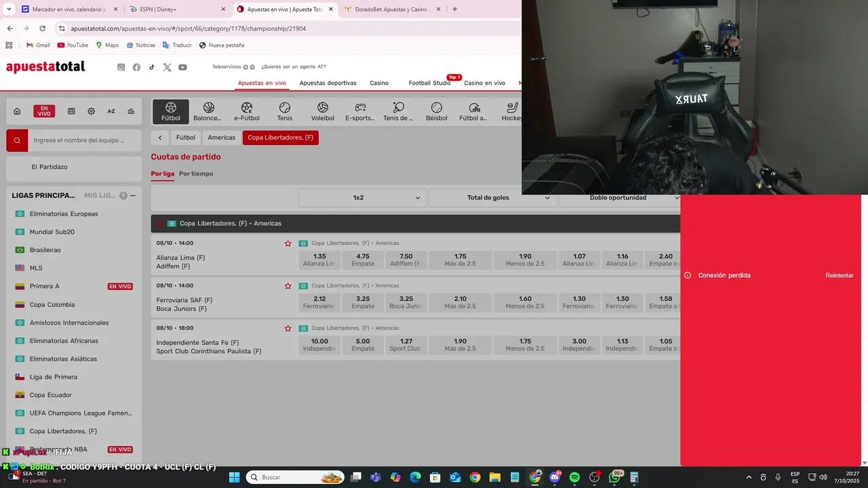Open apuestatotal Facebook icon
This screenshot has width=868, height=488.
tap(136, 67)
